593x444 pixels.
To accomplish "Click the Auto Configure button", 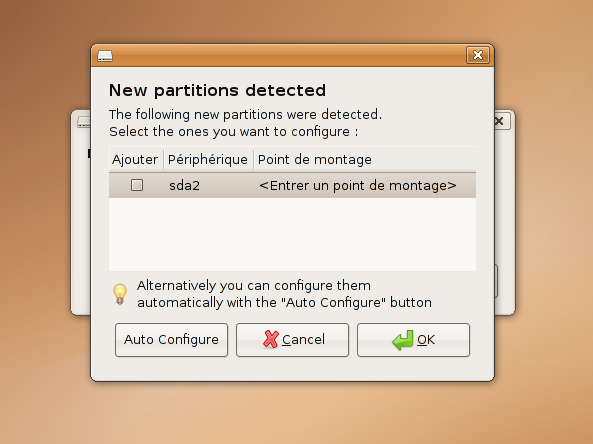I will pos(171,340).
